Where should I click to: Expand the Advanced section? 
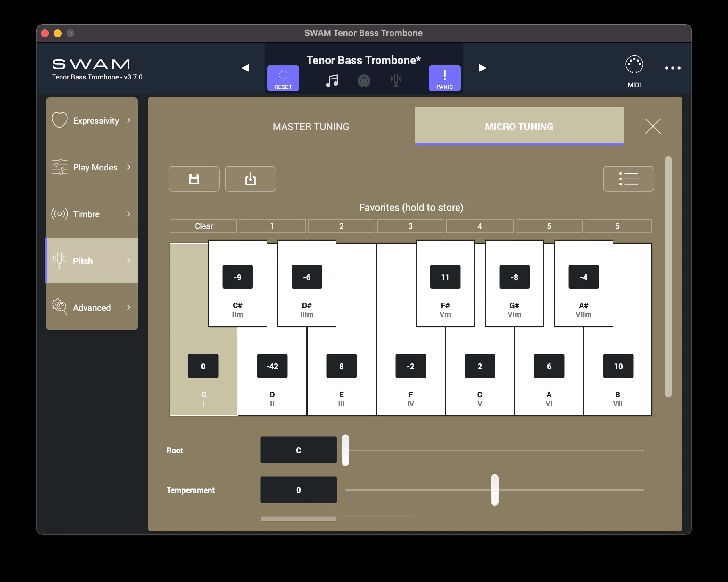[92, 307]
